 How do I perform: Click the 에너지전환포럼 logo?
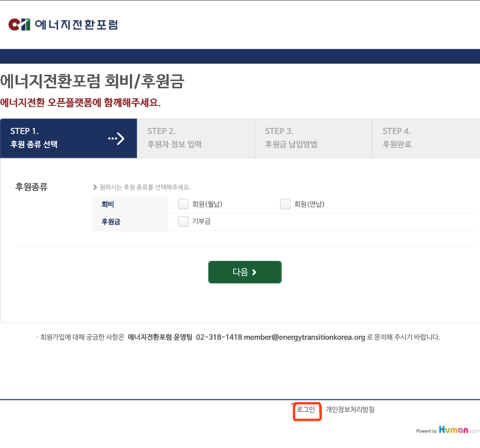pyautogui.click(x=63, y=24)
